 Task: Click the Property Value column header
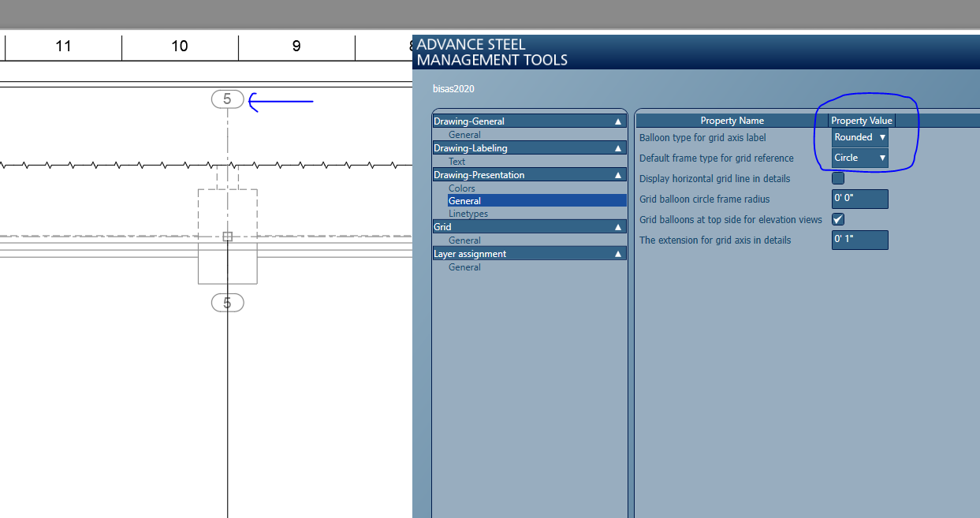click(x=862, y=120)
